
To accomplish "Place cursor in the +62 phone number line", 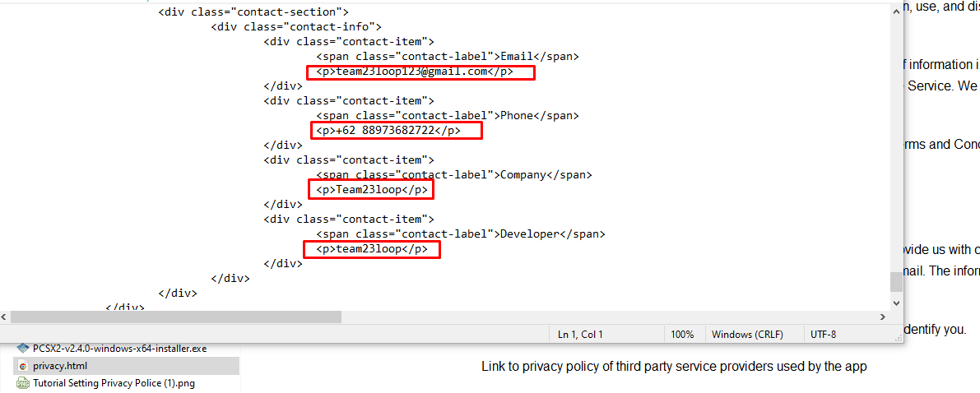I will pos(395,131).
